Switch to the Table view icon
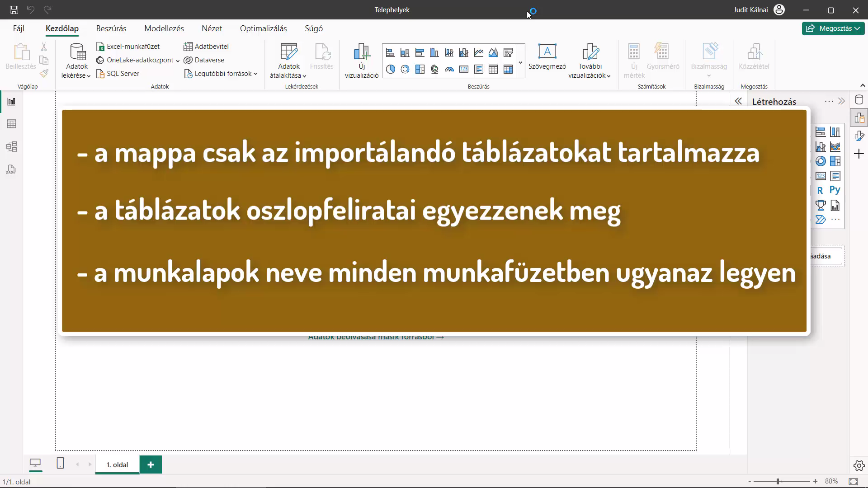Image resolution: width=868 pixels, height=488 pixels. (11, 124)
